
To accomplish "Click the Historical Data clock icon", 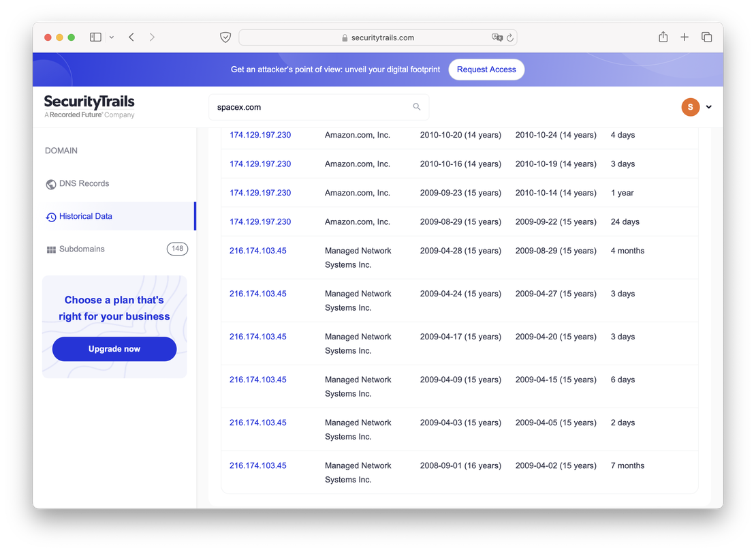I will click(x=50, y=216).
